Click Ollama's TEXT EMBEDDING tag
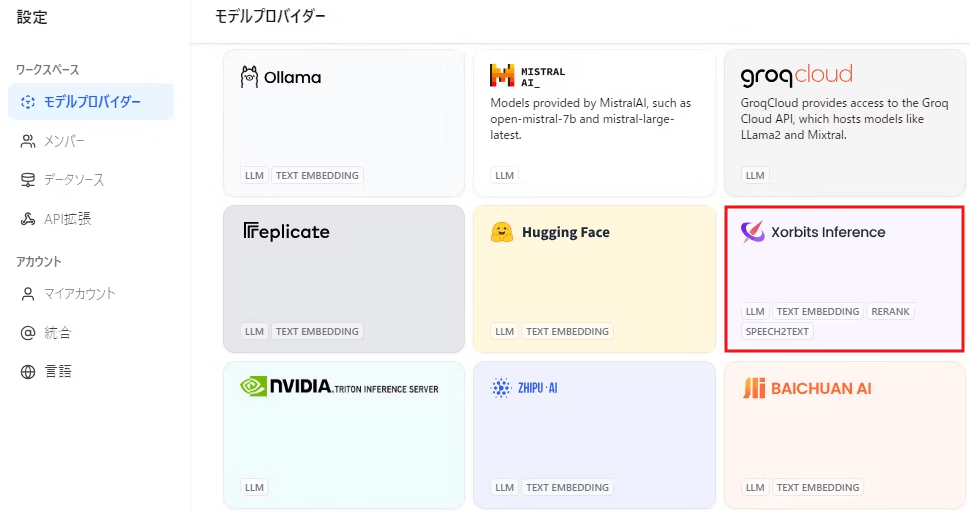 (x=317, y=176)
